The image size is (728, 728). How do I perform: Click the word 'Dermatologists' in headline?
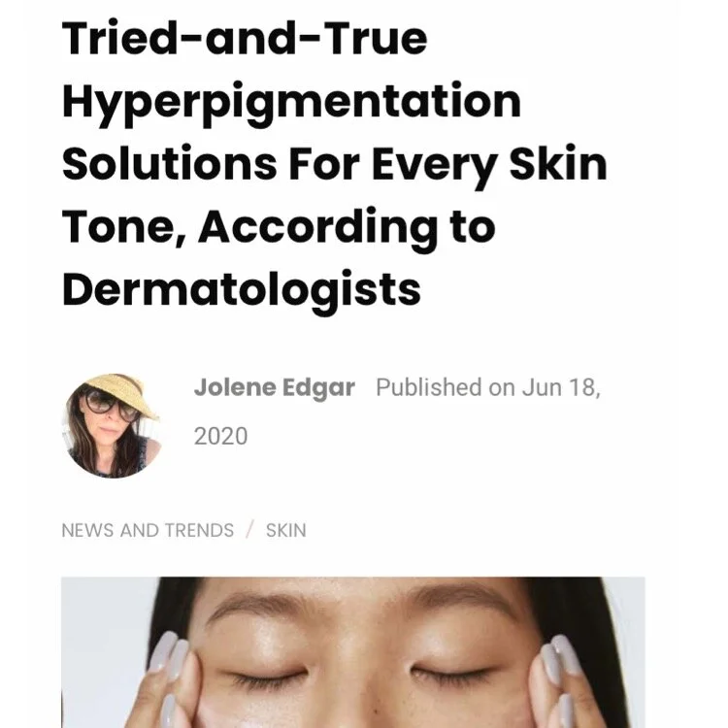point(242,290)
